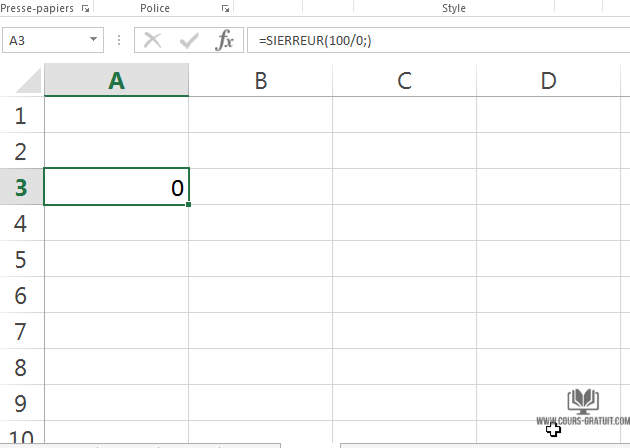Select row 1 header
Viewport: 630px width, 448px height.
(22, 115)
